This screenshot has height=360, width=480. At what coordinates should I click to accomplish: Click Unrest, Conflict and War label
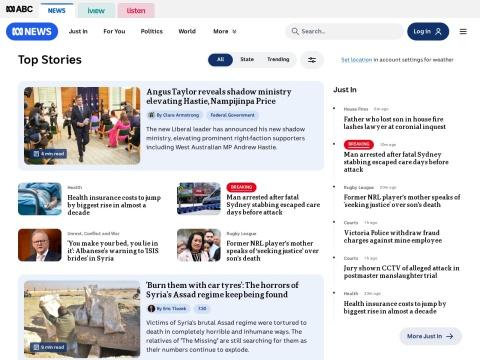[x=93, y=234]
